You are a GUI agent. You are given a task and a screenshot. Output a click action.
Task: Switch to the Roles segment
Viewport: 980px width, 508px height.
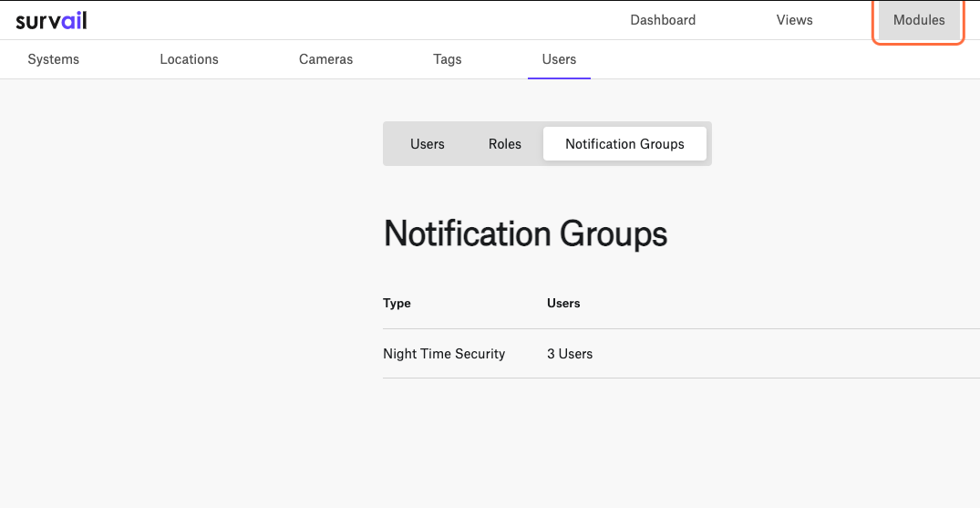(504, 144)
